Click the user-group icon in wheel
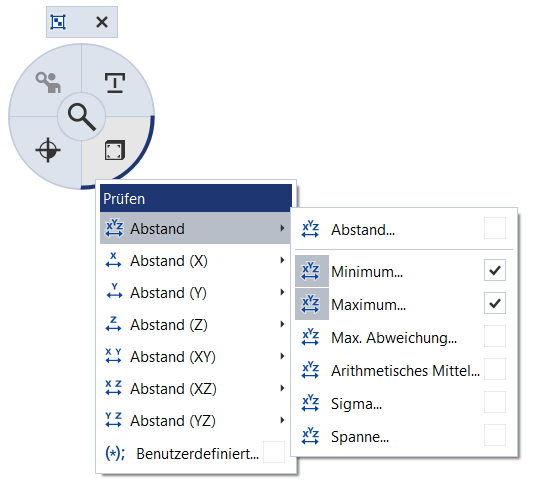Viewport: 534px width, 480px height. tap(48, 83)
